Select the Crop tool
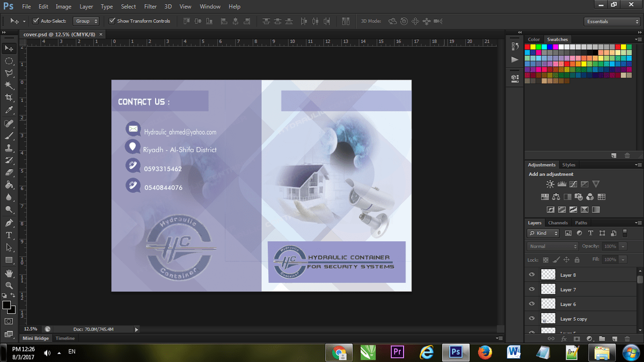The height and width of the screenshot is (362, 644). 9,98
